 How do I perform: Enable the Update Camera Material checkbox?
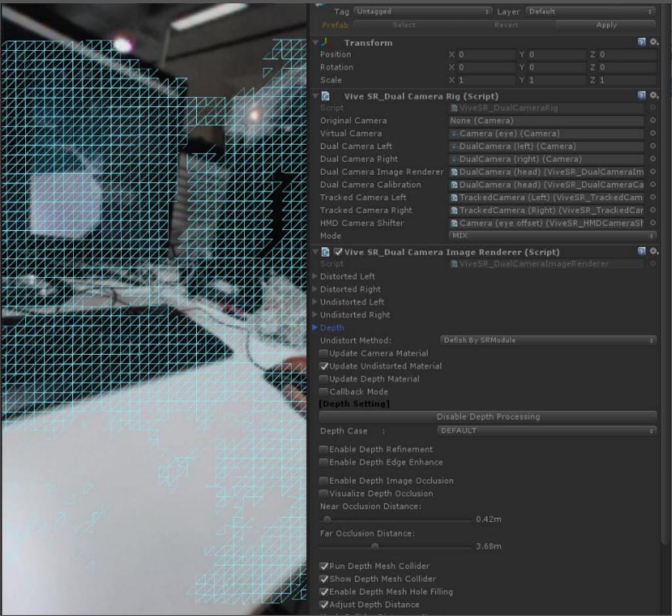pos(324,354)
